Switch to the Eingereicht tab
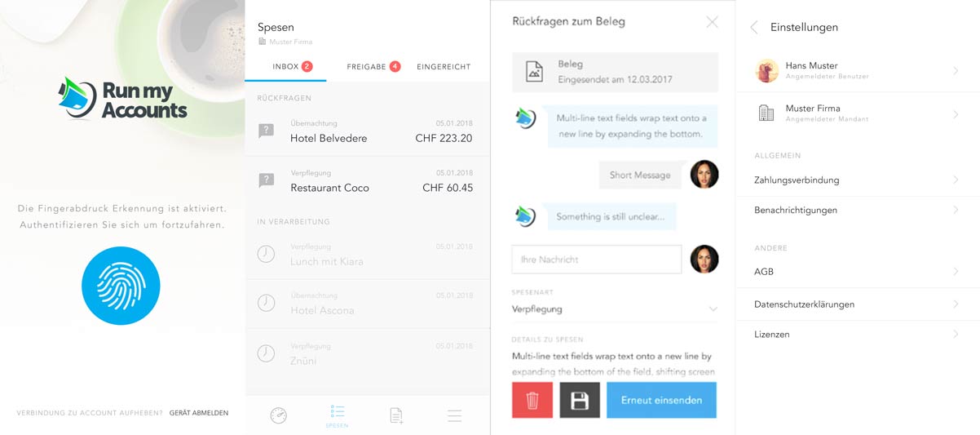 coord(444,67)
